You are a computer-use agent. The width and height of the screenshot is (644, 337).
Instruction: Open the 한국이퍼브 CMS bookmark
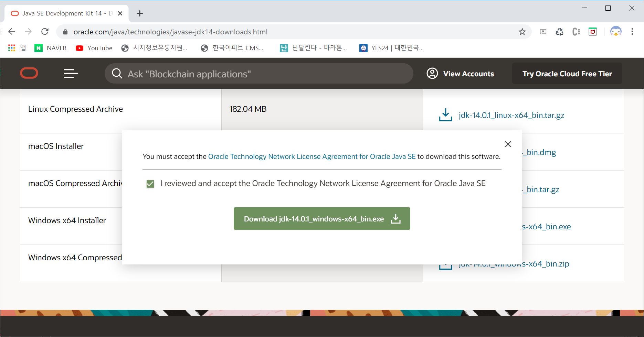(x=232, y=48)
